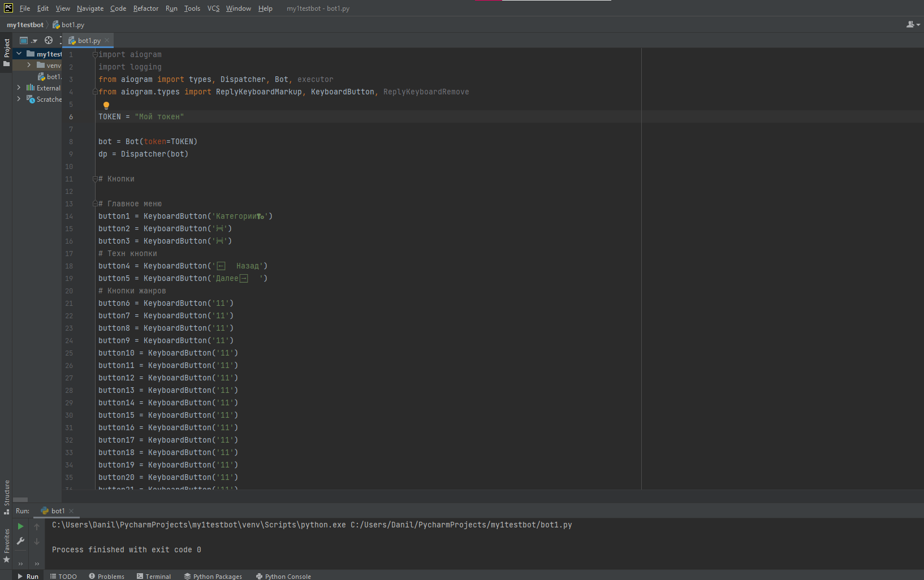Collapse the import block fold marker at line 1
The image size is (924, 580).
click(x=95, y=54)
